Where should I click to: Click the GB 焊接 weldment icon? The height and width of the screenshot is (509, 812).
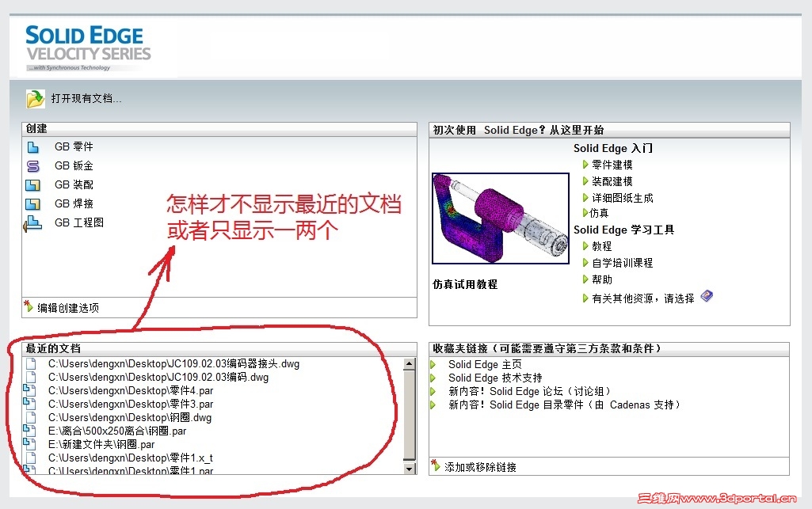pos(32,203)
